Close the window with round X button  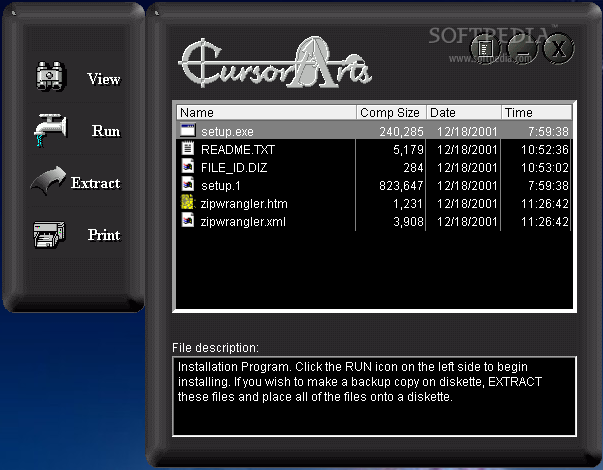click(559, 48)
